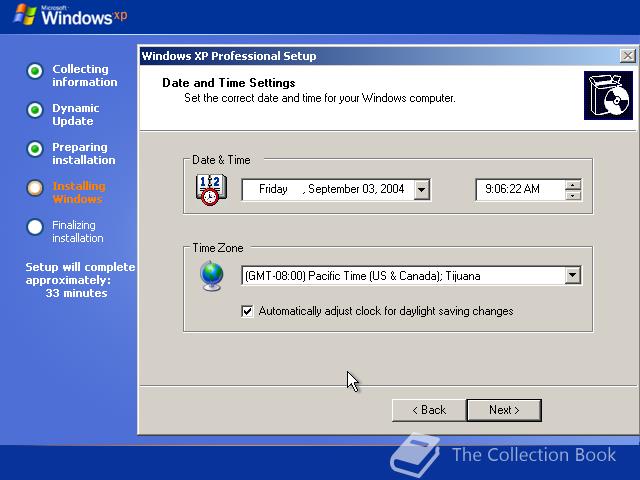Click the 'Automatically adjust clock' label text
The image size is (640, 480).
[x=386, y=311]
